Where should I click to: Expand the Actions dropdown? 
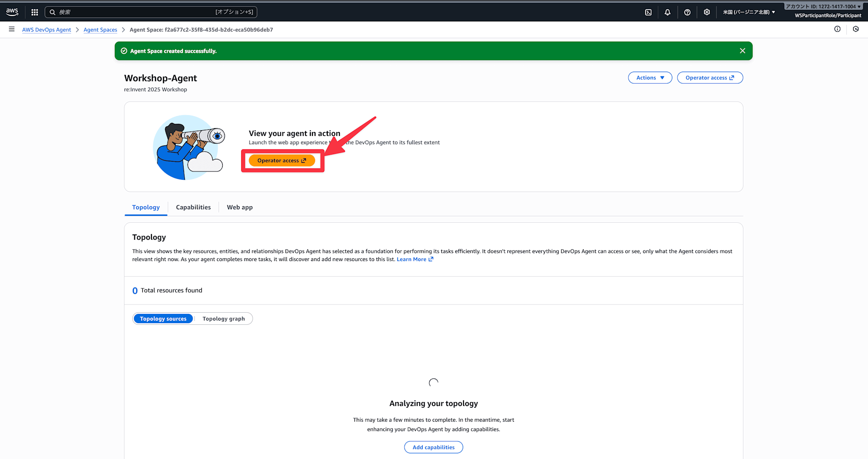point(650,78)
